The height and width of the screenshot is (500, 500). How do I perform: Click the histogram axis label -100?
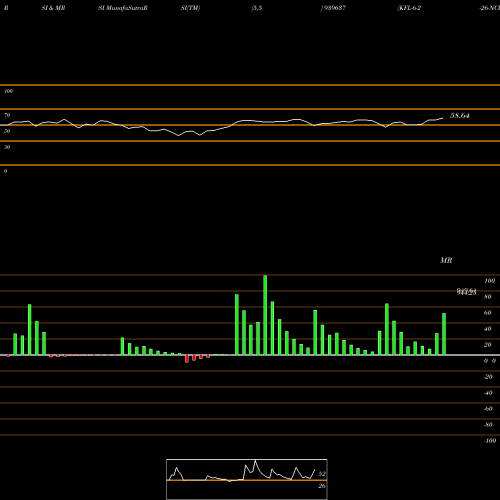coord(490,441)
